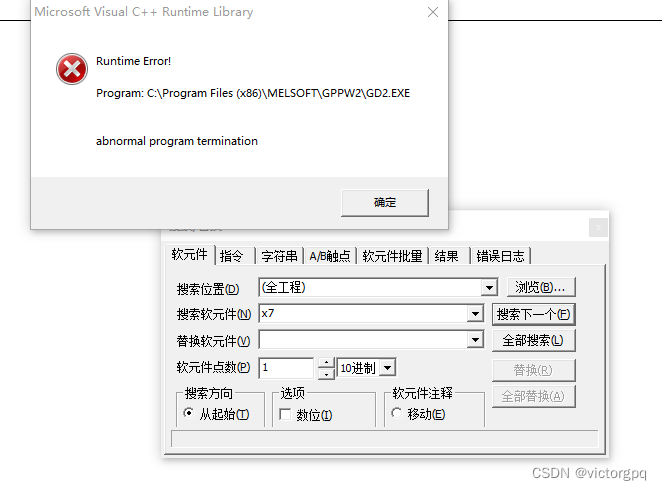662x490 pixels.
Task: Click the (全工程) search location combo box
Action: tap(378, 287)
